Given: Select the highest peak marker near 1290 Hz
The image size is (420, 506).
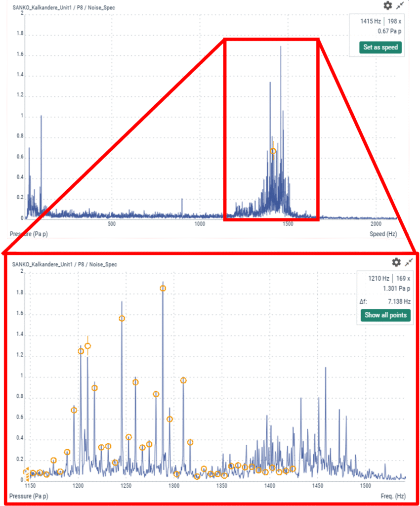Looking at the screenshot, I should [163, 288].
